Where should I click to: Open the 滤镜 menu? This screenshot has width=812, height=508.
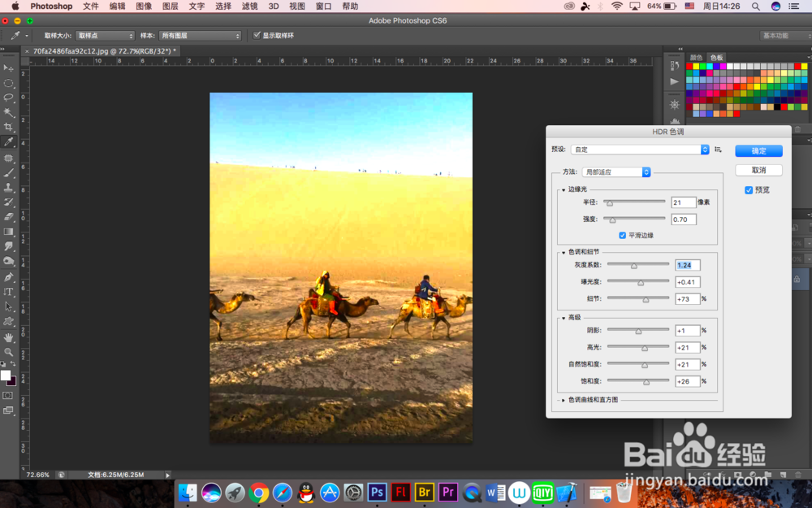249,7
